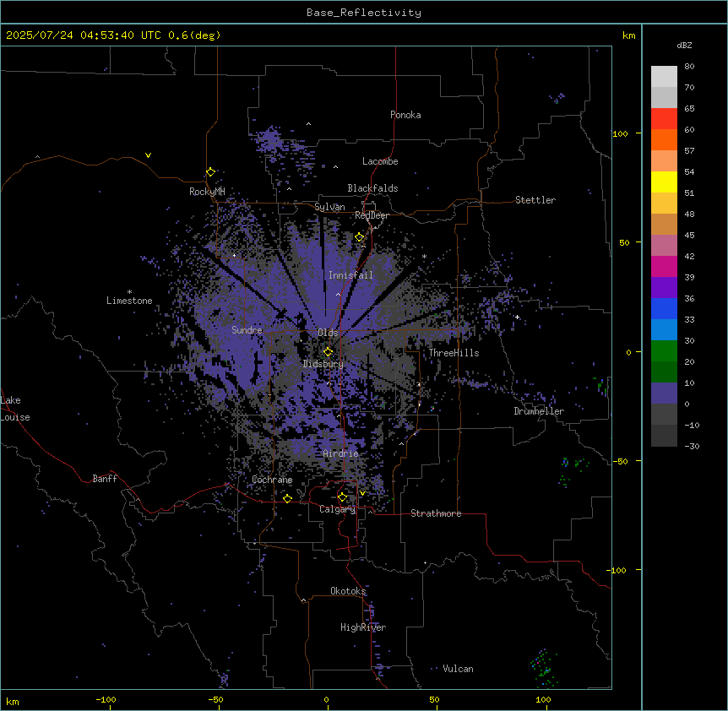Click the white plus marker west of Drumheller area
This screenshot has width=728, height=711.
(517, 317)
